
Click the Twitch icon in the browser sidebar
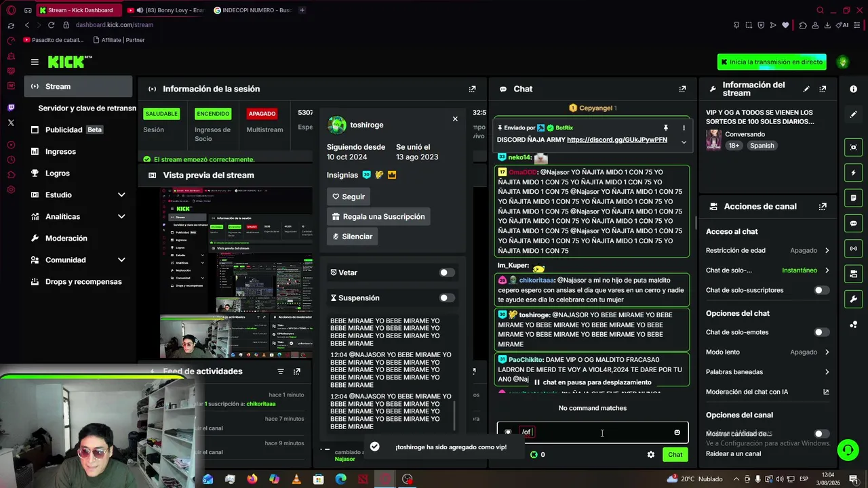(11, 108)
